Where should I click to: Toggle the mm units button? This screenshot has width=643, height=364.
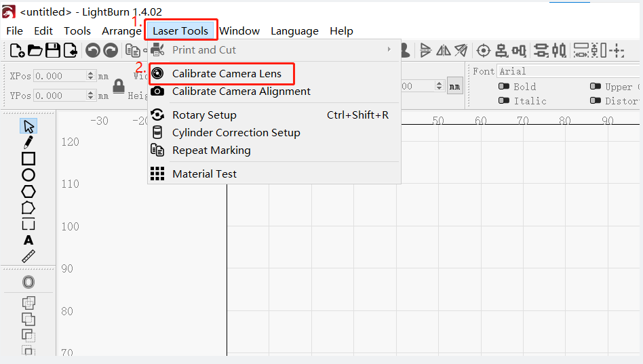coord(454,86)
